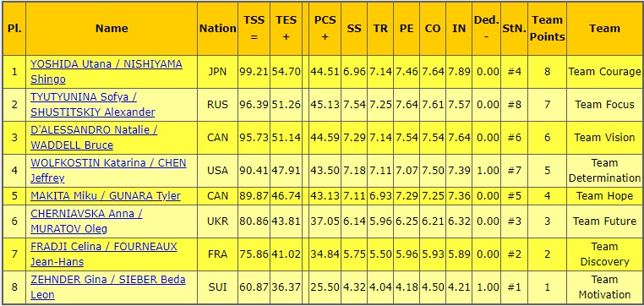Image resolution: width=644 pixels, height=306 pixels.
Task: Click the Name column header
Action: coord(112,29)
